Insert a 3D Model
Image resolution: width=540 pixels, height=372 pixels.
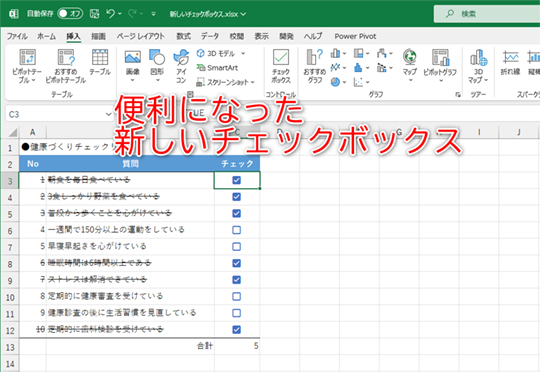coord(216,53)
